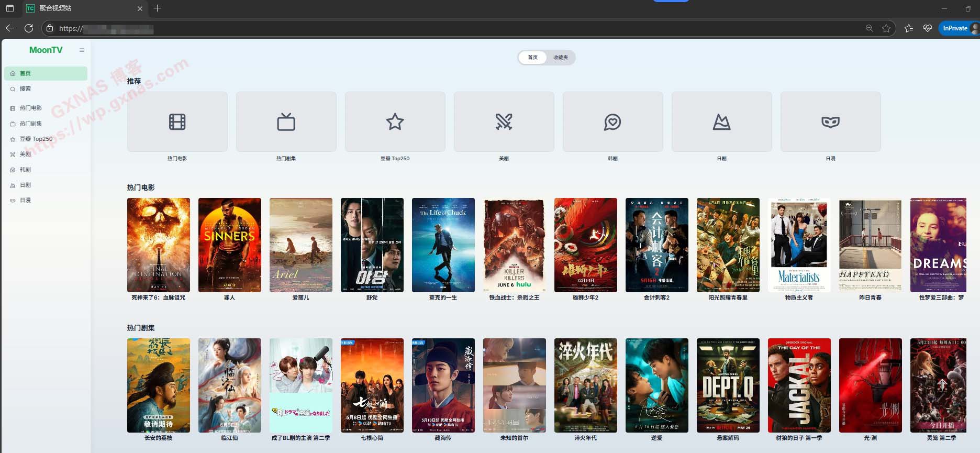
Task: Go to 首页 in the sidebar
Action: [46, 73]
